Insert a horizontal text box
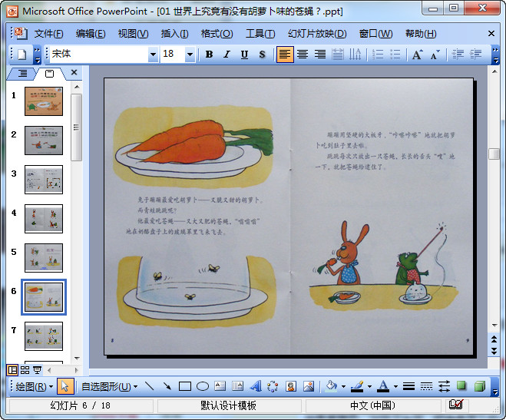Viewport: 506px width, 420px height. click(220, 386)
